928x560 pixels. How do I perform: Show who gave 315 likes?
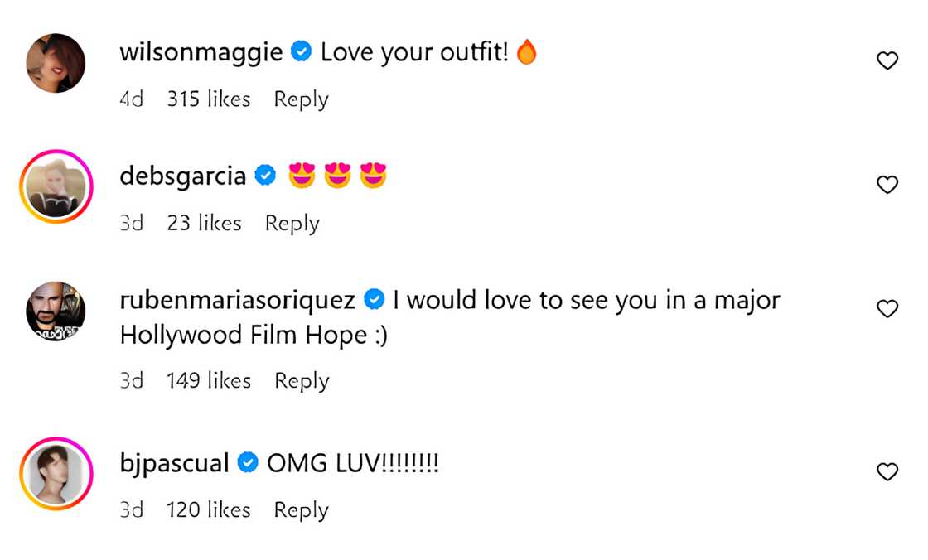pos(208,99)
